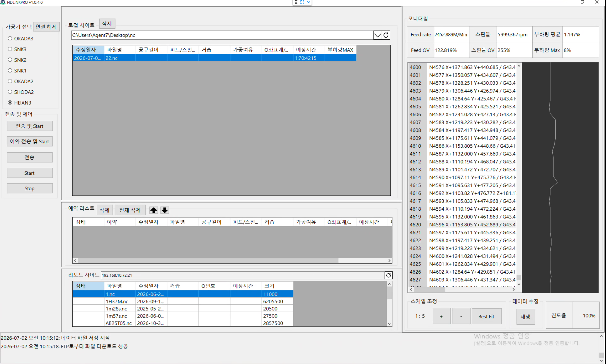Screen dimensions: 606x364
Task: Move reservation item down with arrow
Action: click(165, 210)
